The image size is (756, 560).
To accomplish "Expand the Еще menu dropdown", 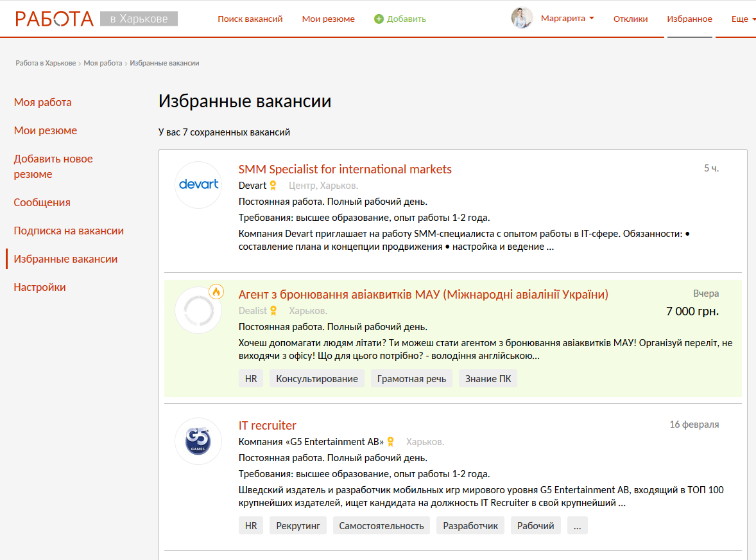I will pos(740,19).
